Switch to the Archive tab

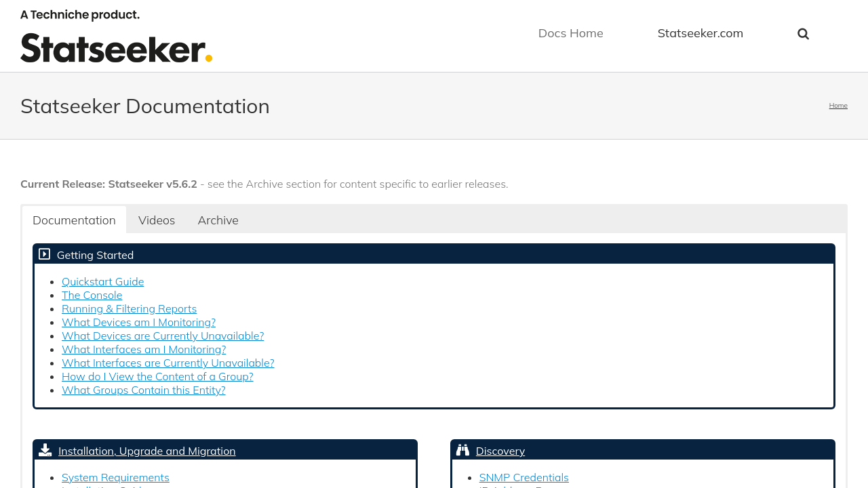(x=218, y=220)
